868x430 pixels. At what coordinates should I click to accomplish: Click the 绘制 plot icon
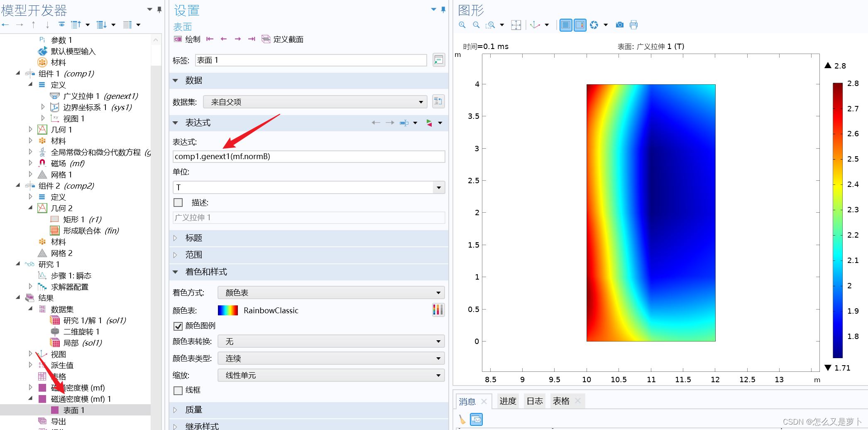pos(178,39)
